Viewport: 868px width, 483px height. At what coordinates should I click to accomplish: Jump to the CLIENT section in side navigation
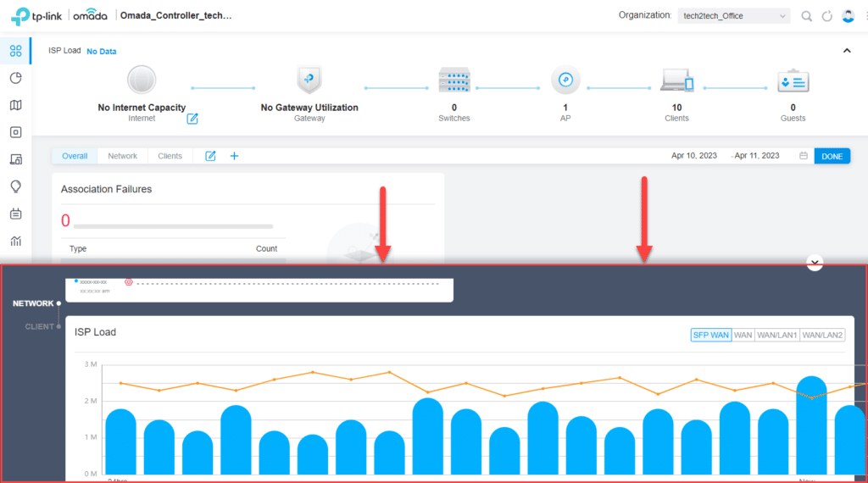tap(39, 326)
